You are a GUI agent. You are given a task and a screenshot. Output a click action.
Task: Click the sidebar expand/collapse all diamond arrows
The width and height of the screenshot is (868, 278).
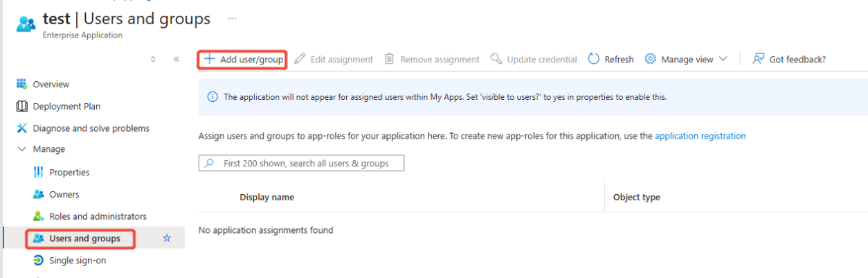153,59
